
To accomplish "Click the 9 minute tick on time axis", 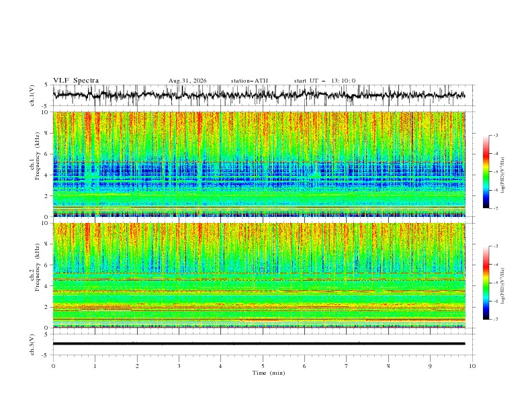I will (x=430, y=366).
